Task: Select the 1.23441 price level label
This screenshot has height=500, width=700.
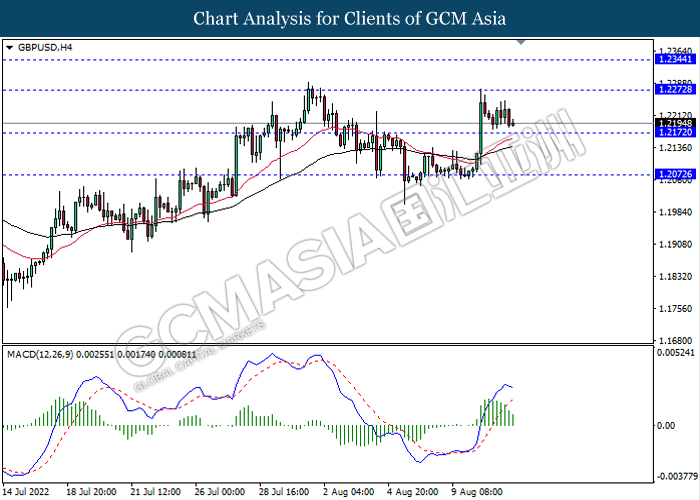Action: pos(675,59)
